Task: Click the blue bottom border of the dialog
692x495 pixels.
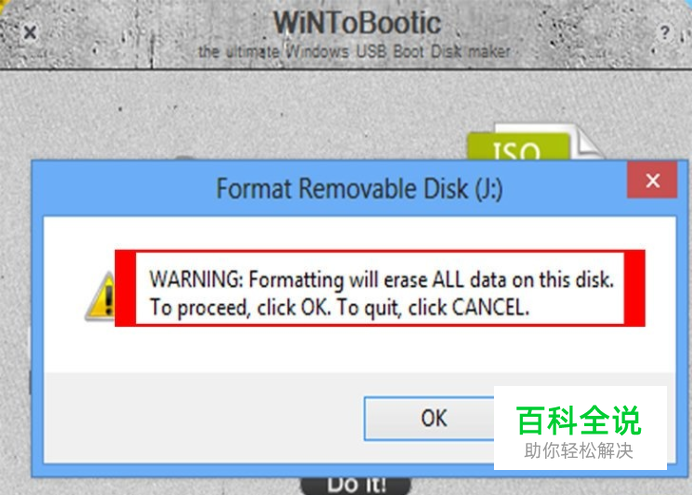Action: (x=265, y=470)
